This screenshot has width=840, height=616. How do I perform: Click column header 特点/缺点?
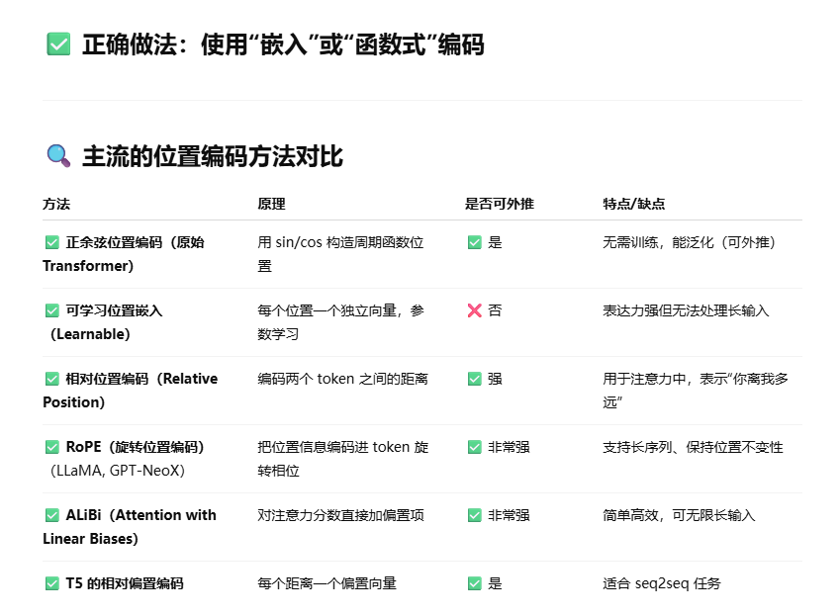[x=634, y=204]
